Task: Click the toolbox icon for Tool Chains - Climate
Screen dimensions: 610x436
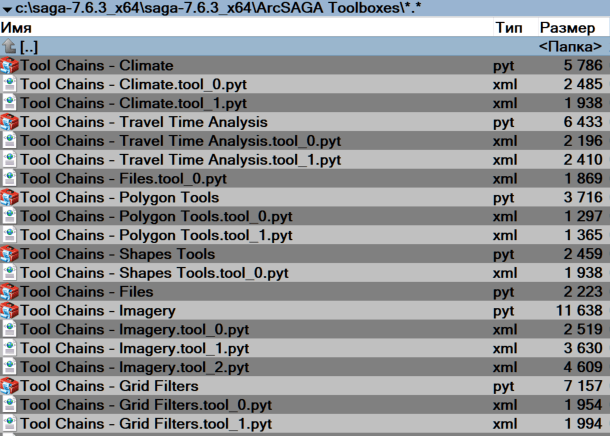Action: (10, 66)
